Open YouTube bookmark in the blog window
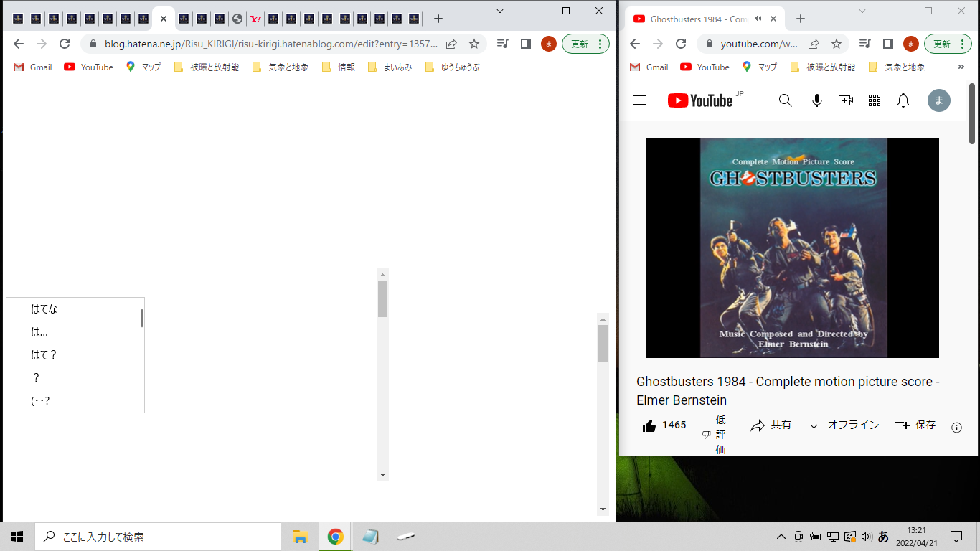The height and width of the screenshot is (551, 980). coord(88,67)
